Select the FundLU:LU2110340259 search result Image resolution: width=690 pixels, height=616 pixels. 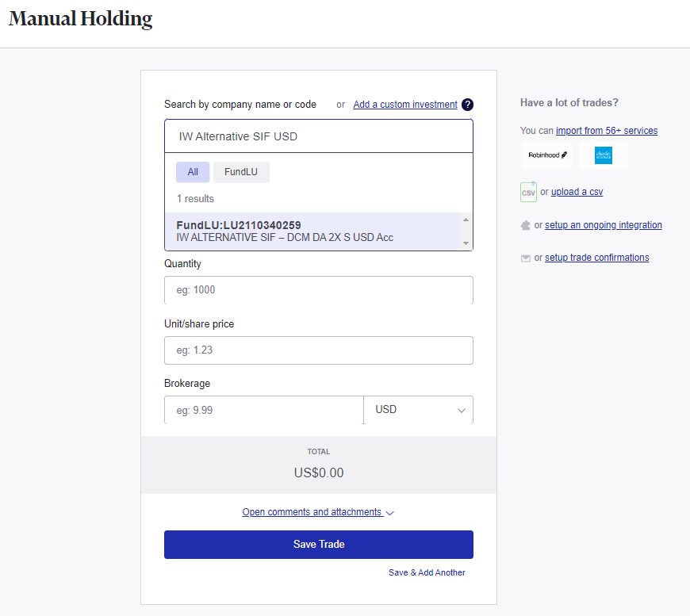(312, 231)
